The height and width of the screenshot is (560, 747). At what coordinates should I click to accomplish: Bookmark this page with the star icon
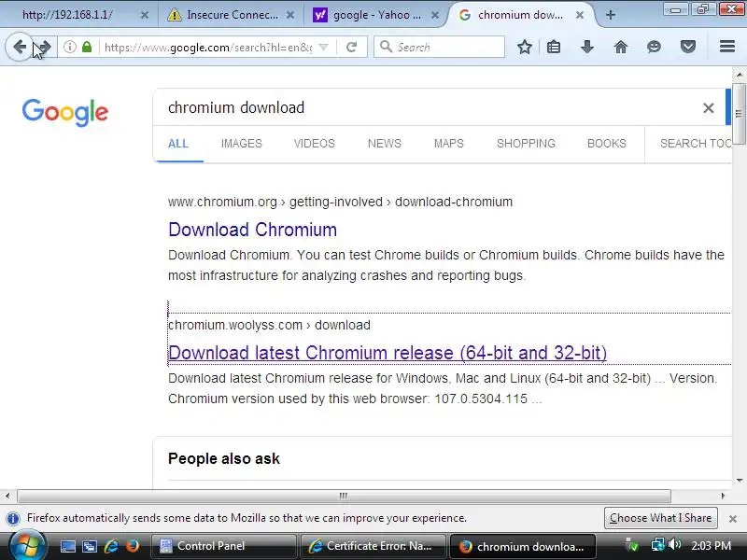(525, 47)
